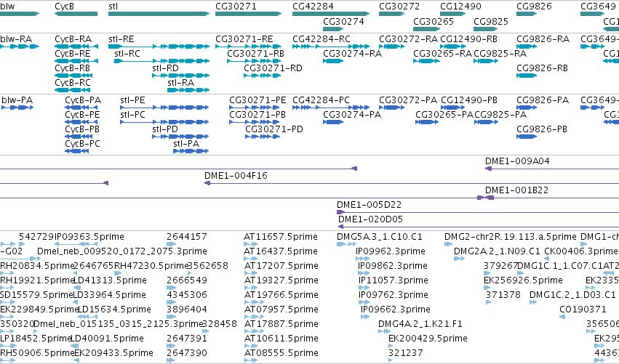Viewport: 619px width, 364px height.
Task: Click the CG12490-PB protein label
Action: (469, 100)
